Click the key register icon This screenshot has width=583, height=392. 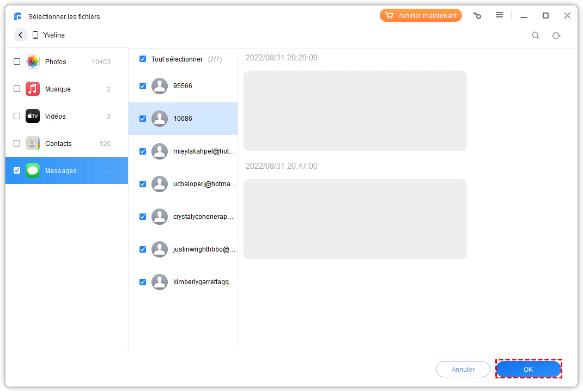477,16
